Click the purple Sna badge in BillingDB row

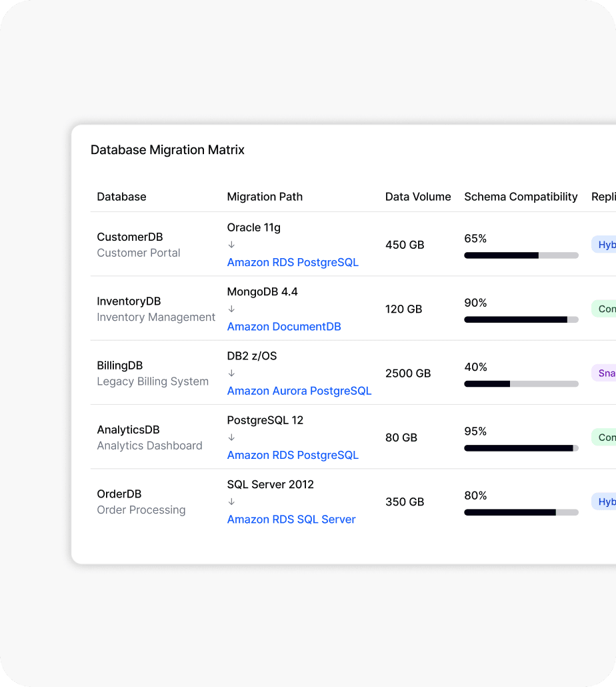coord(604,373)
